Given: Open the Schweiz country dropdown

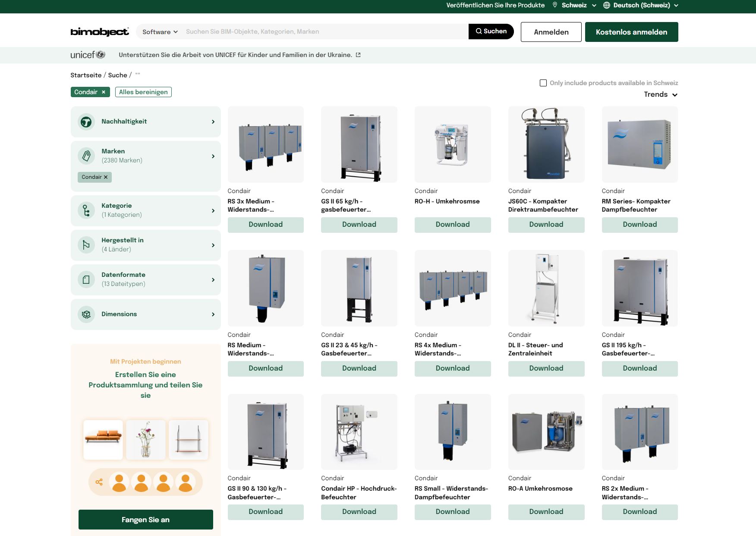Looking at the screenshot, I should pos(579,5).
